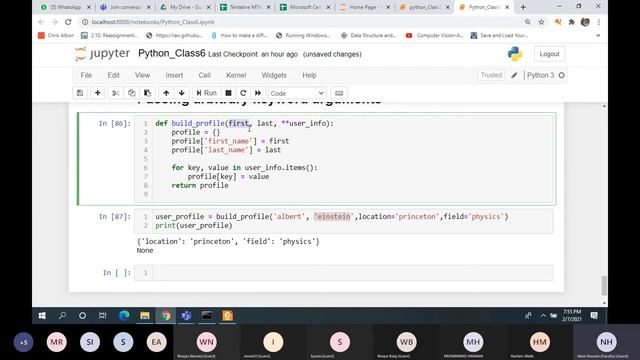640x360 pixels.
Task: Click the Python 3 kernel status circle
Action: [562, 75]
